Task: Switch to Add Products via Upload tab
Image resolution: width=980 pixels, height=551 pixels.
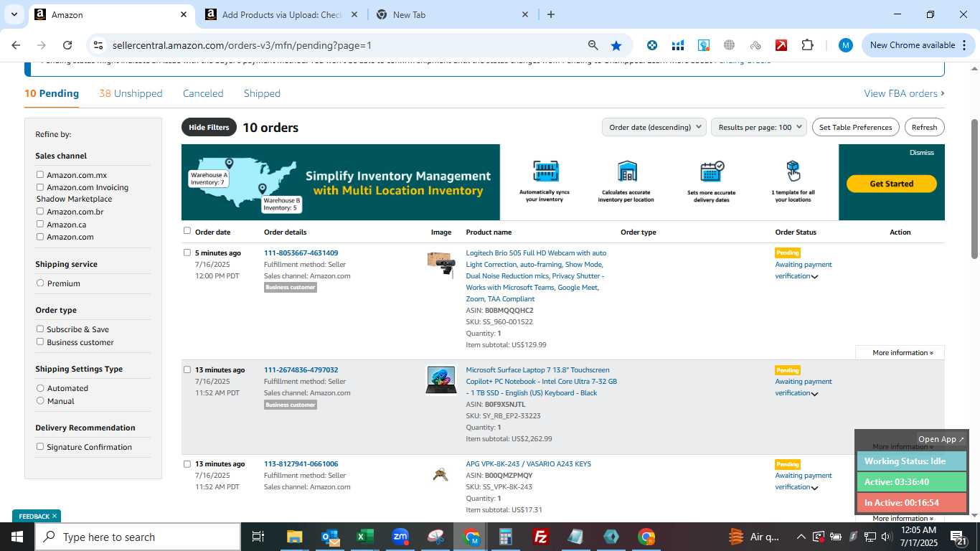Action: [x=283, y=14]
